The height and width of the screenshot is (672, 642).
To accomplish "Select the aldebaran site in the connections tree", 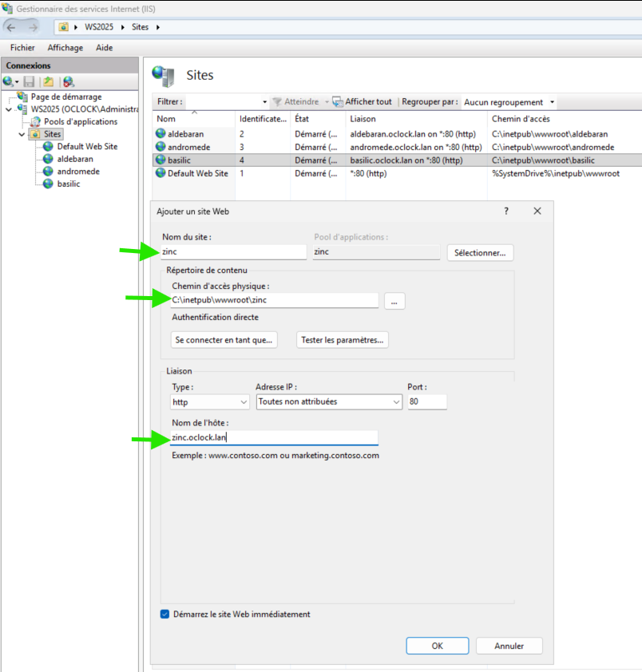I will pos(75,159).
